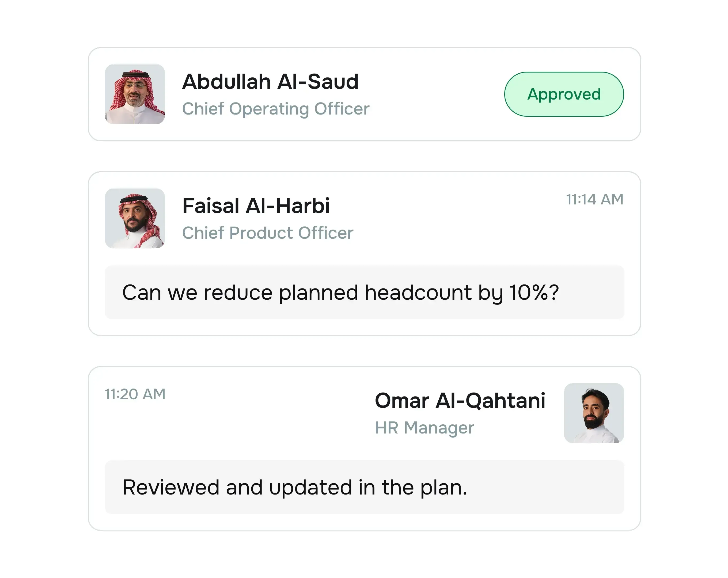
Task: Select Omar Al-Qahtani's name
Action: [460, 400]
